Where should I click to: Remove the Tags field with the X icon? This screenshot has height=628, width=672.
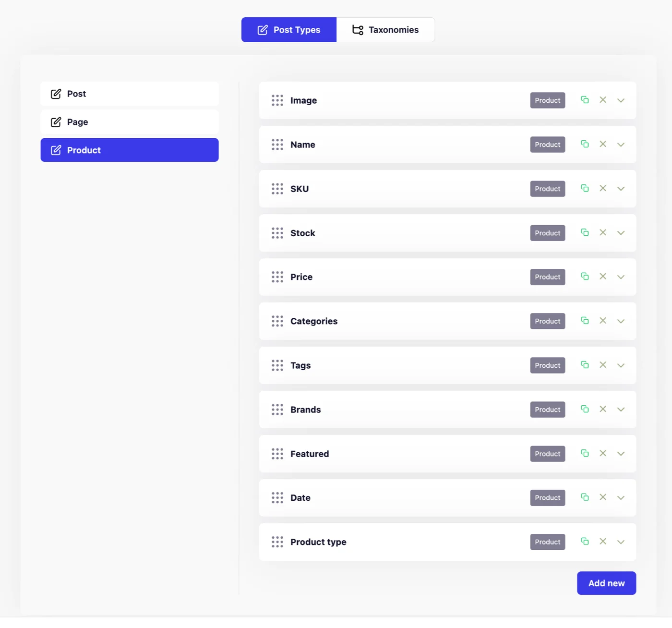tap(603, 365)
